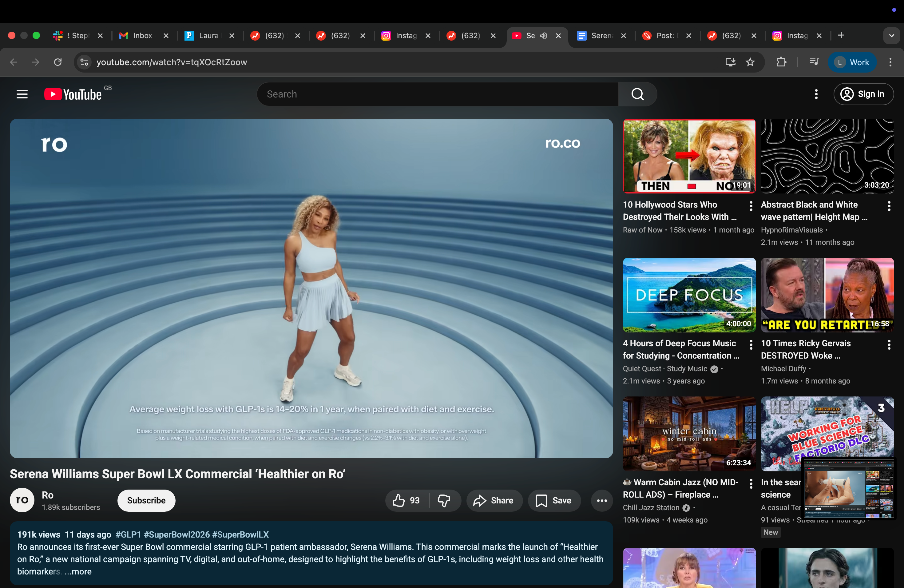
Task: Open Abstract Black and White wave thumbnail
Action: (827, 156)
